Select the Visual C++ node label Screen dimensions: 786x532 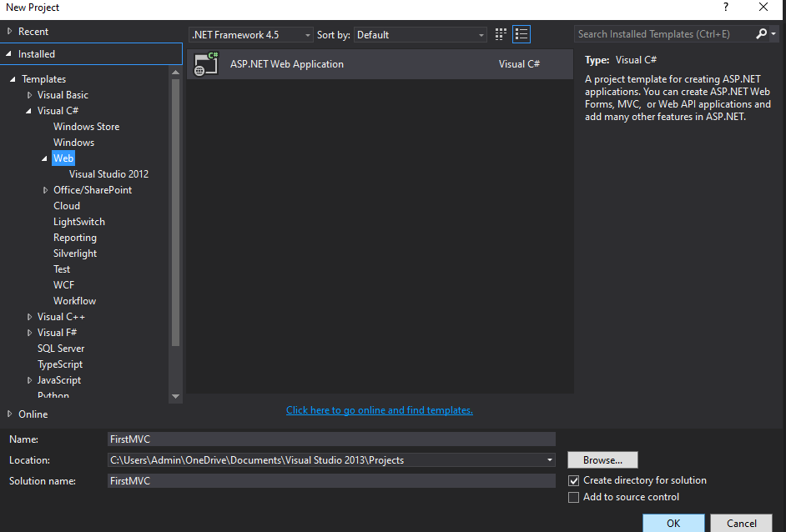pos(61,317)
